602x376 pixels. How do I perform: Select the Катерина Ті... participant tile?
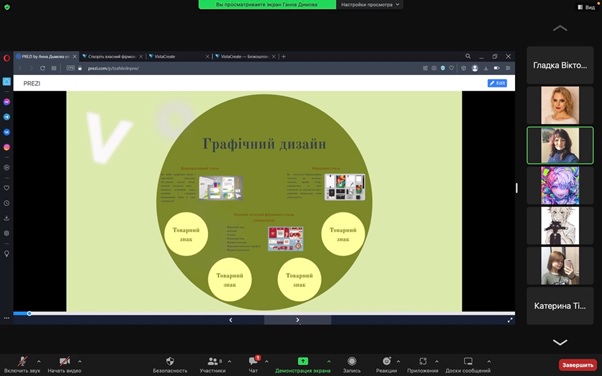(x=560, y=306)
